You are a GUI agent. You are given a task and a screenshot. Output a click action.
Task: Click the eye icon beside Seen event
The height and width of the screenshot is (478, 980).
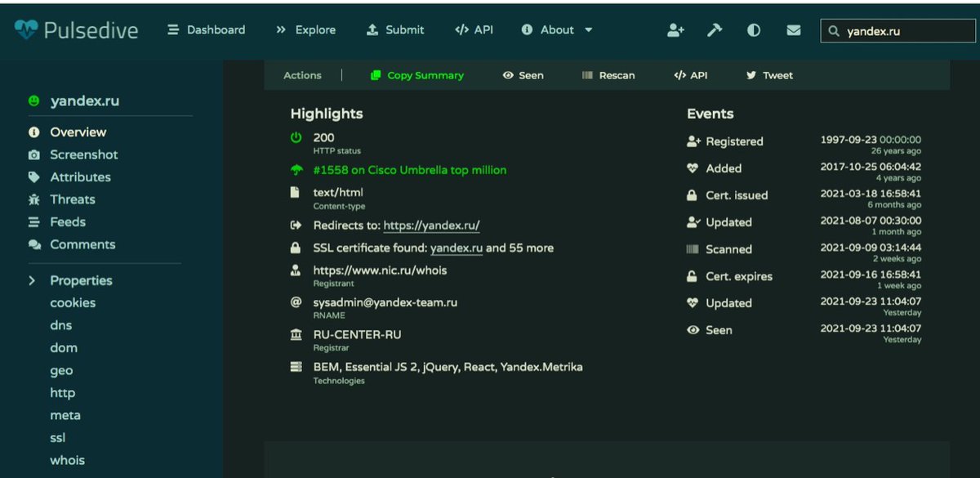tap(693, 330)
